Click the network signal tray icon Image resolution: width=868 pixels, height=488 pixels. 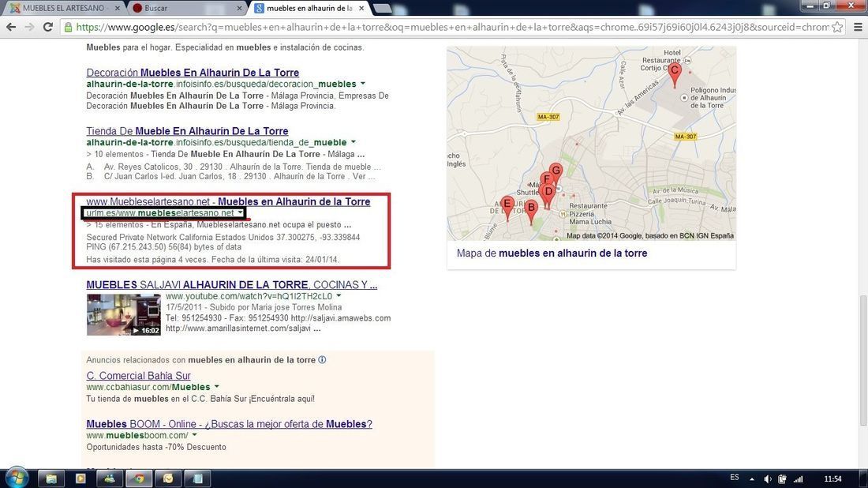tap(799, 479)
